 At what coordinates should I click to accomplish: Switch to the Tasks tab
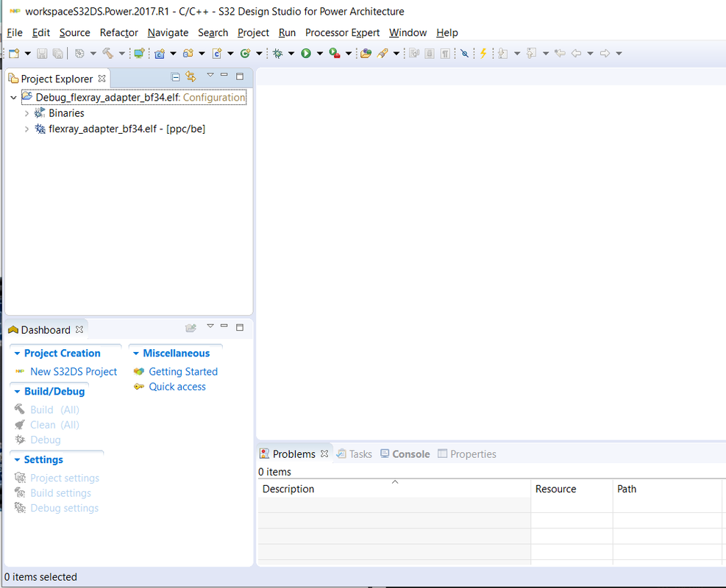(355, 454)
